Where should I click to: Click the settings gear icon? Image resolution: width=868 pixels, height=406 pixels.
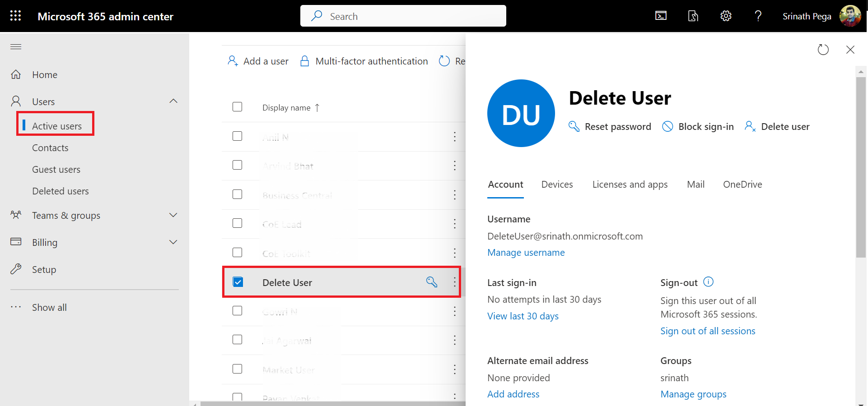[x=726, y=16]
